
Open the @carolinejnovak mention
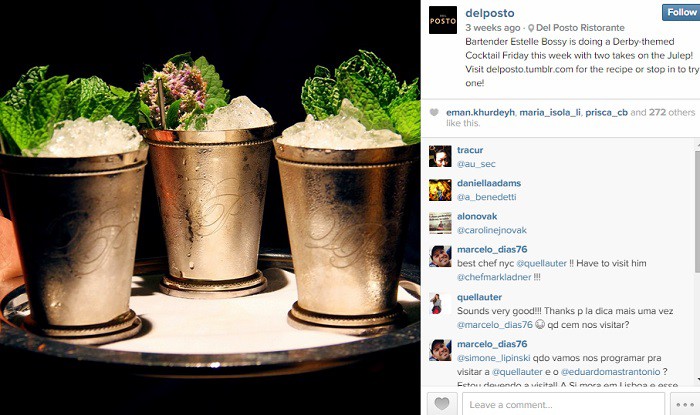point(492,230)
